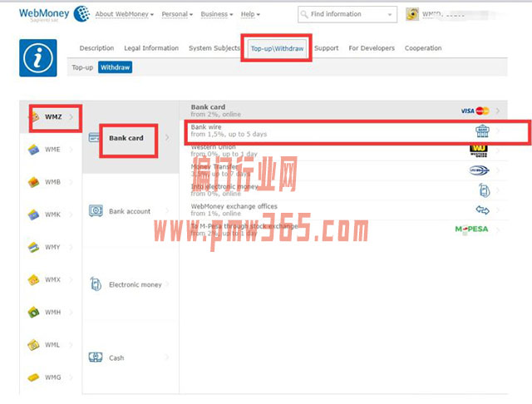Open the About WebMoney dropdown menu

125,14
